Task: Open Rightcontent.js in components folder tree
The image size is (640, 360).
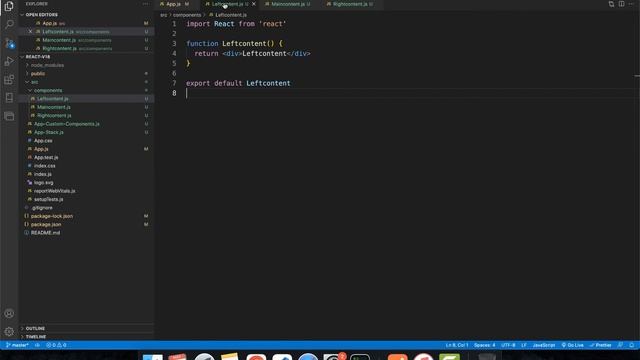Action: (x=54, y=116)
